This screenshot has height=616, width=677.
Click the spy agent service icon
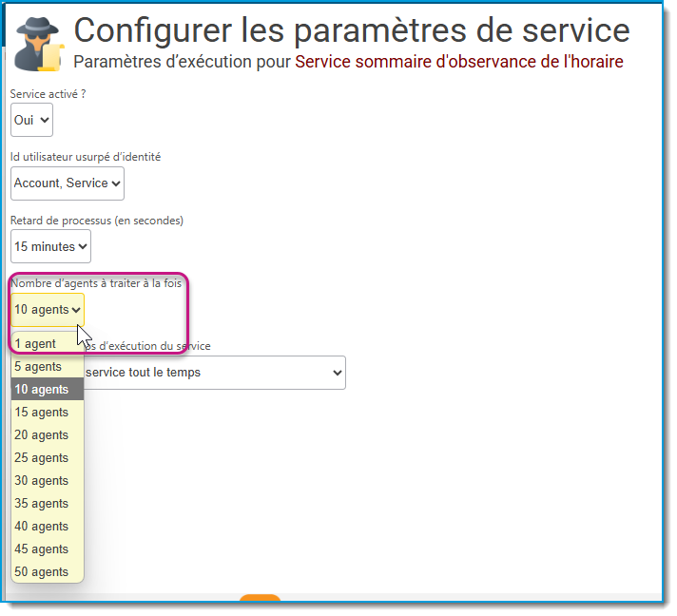[x=39, y=45]
